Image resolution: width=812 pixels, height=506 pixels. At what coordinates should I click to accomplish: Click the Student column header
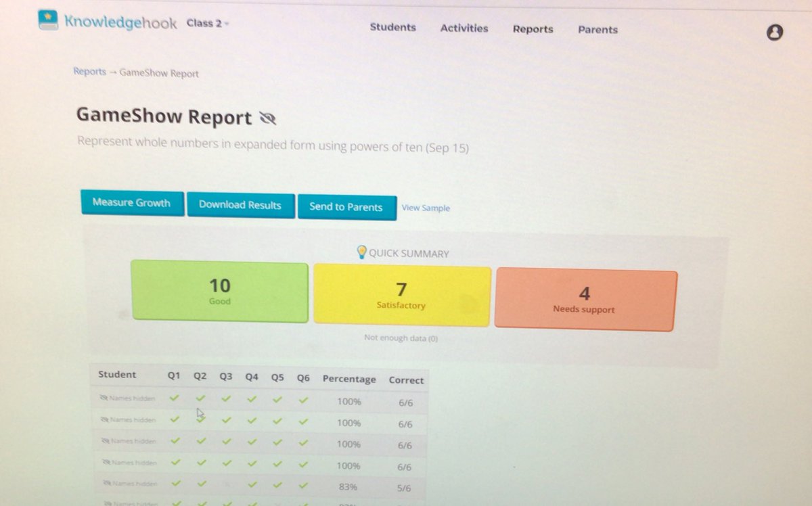117,374
